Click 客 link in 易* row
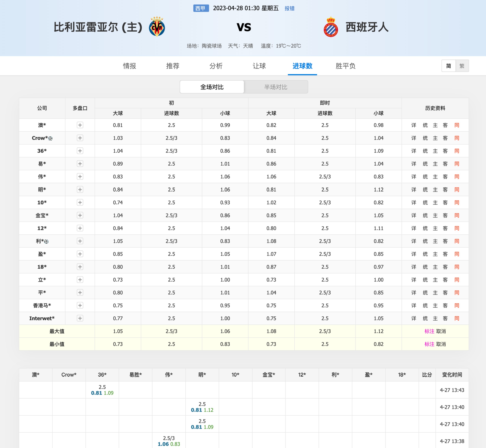The image size is (486, 448). coord(445,164)
